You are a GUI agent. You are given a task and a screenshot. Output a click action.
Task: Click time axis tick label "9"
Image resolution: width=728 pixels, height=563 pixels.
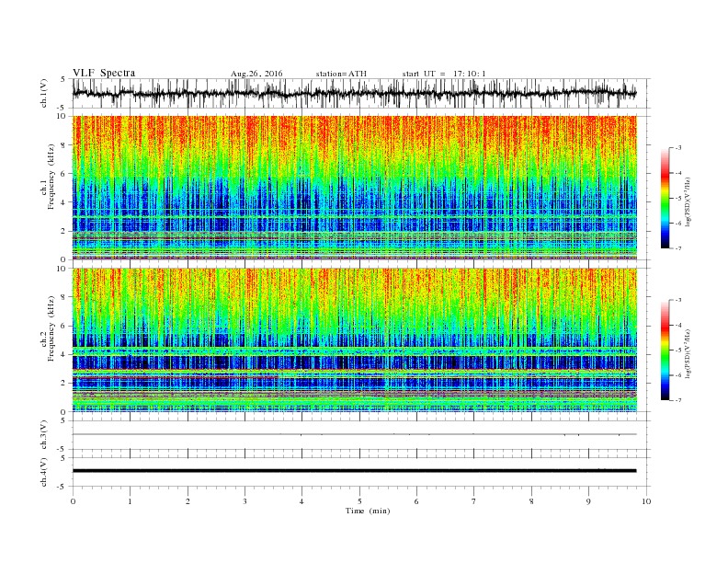coord(588,501)
